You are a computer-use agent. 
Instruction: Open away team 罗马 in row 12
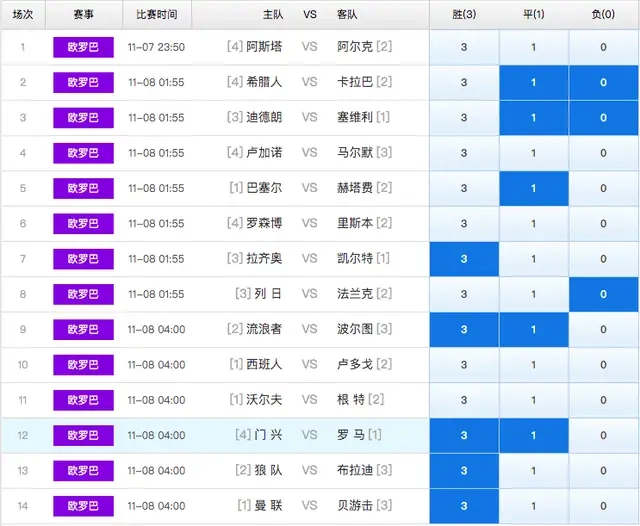point(351,435)
